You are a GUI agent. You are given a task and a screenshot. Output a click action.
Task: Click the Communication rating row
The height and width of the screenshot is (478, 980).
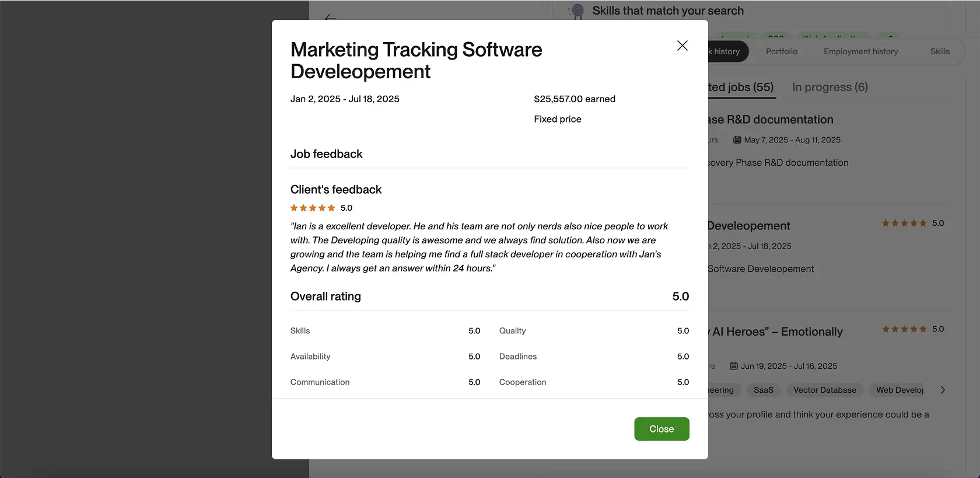pyautogui.click(x=385, y=382)
